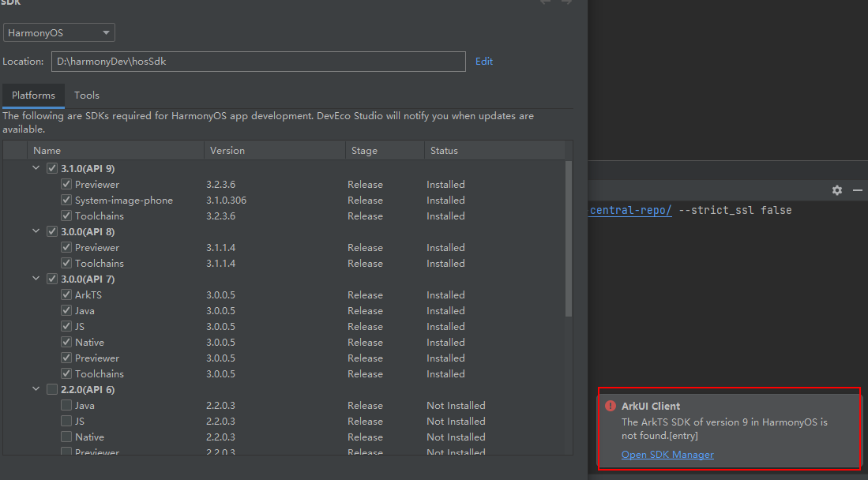Hide the right panel with the minus icon
Viewport: 868px width, 480px height.
pyautogui.click(x=858, y=190)
